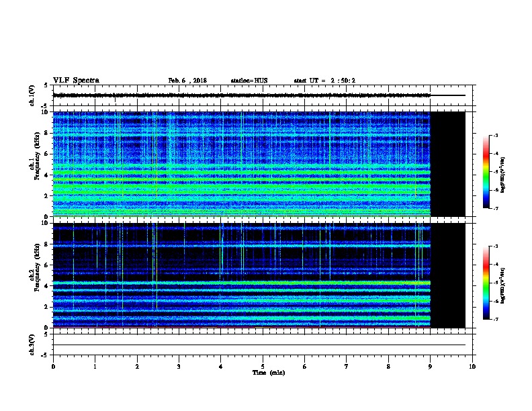The image size is (532, 411).
Task: Click the bright green 4 kHz band in ch.1 spectrogram
Action: [x=242, y=173]
